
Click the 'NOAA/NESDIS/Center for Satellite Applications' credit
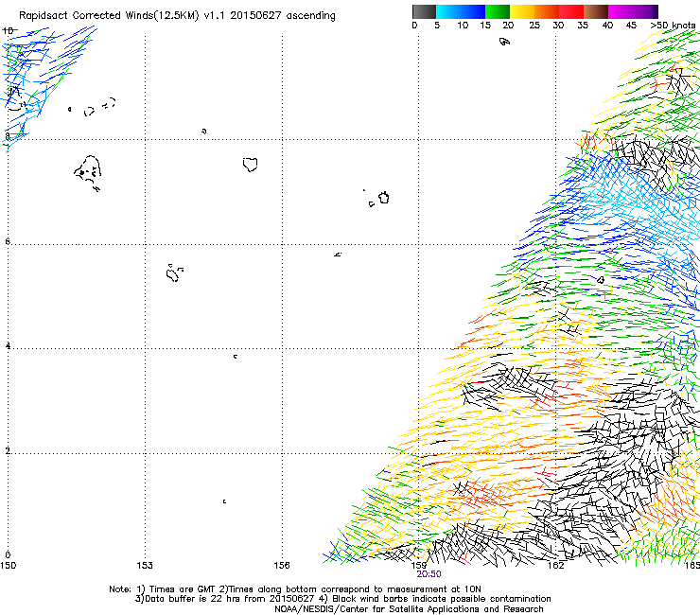pos(409,609)
